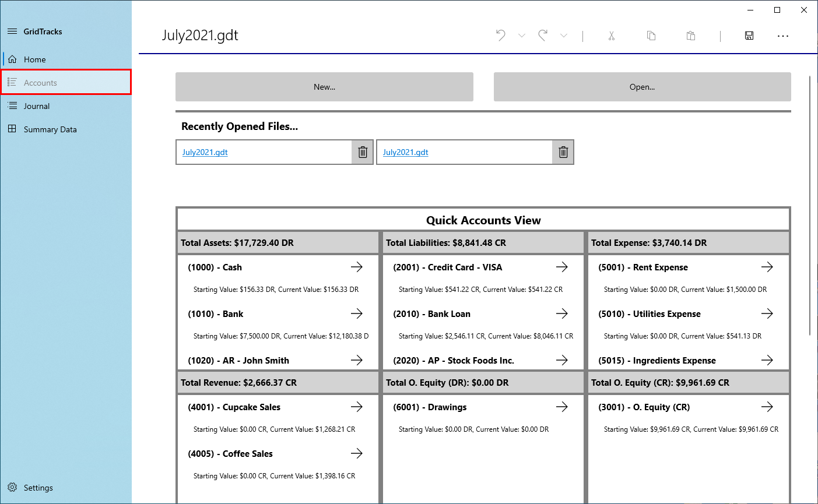The image size is (818, 504).
Task: Open O. Equity (CR) account arrow
Action: tap(767, 407)
